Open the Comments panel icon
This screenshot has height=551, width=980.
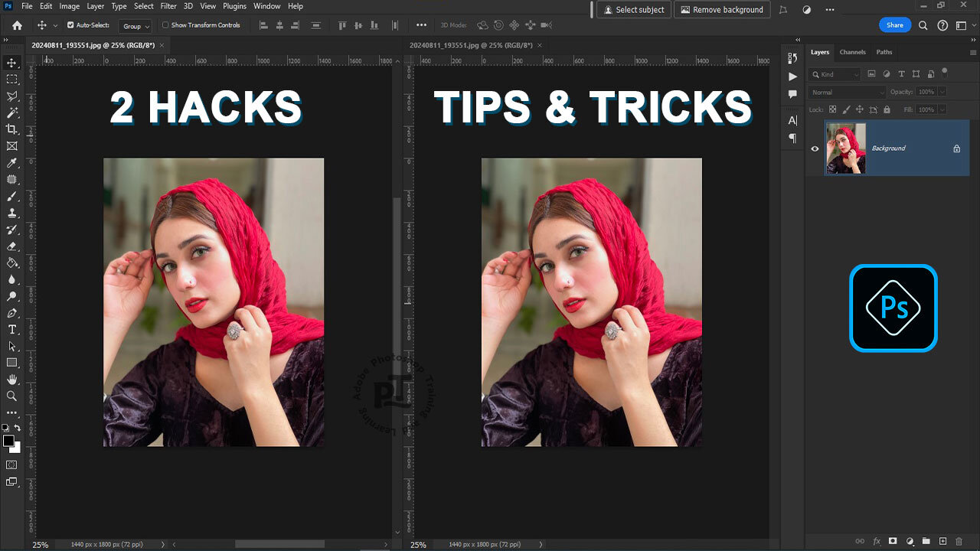[792, 94]
